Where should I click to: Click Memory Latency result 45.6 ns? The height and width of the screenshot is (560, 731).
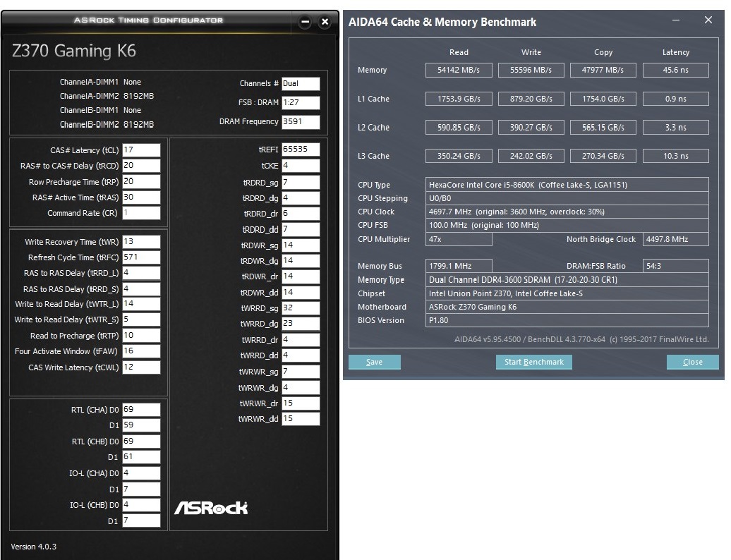[x=675, y=70]
